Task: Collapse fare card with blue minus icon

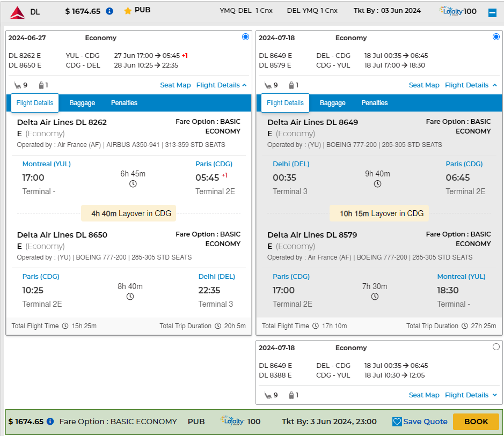Action: (492, 13)
